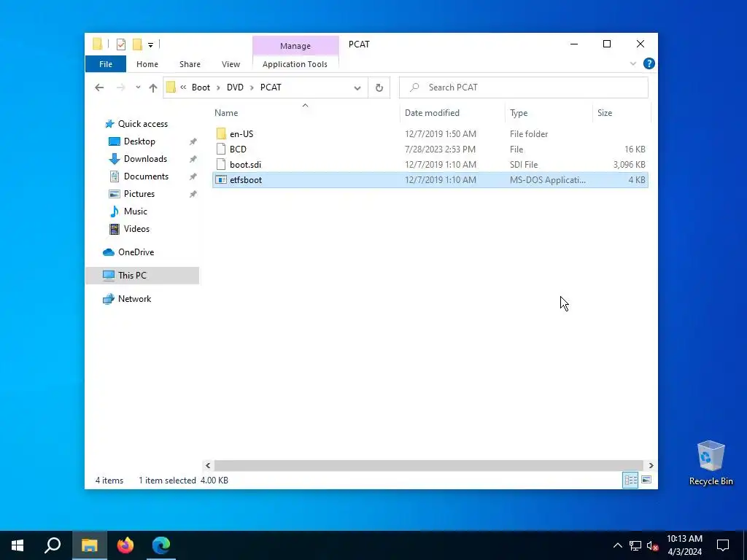The image size is (747, 560).
Task: Open the Application Tools tab
Action: 295,64
